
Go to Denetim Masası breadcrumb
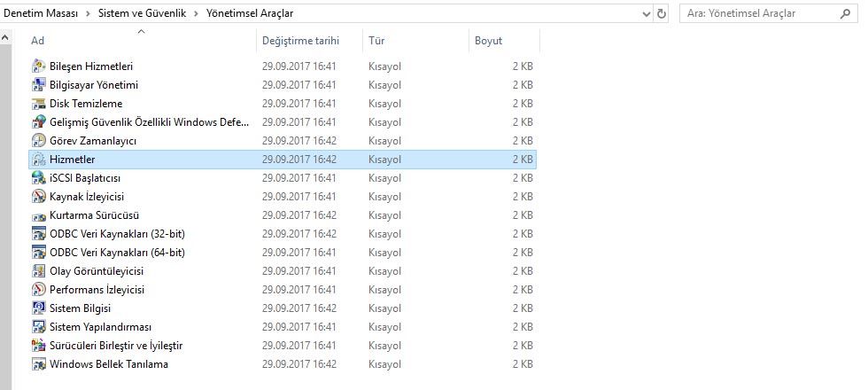point(41,13)
